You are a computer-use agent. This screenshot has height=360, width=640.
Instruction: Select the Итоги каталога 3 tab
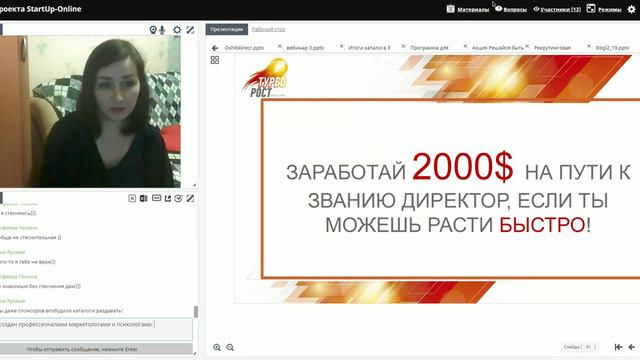click(x=369, y=48)
